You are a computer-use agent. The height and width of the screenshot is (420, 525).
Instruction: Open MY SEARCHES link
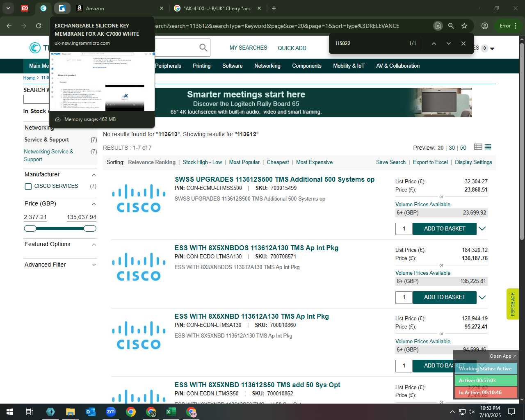tap(248, 48)
